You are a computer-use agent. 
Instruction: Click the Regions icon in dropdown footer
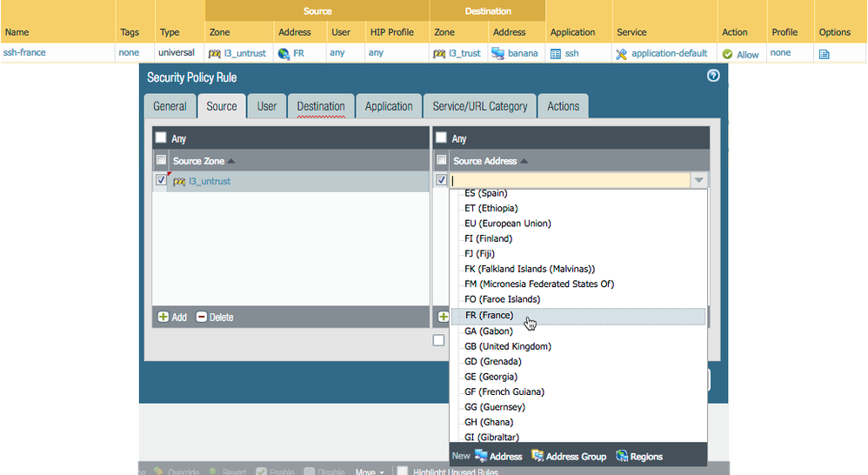pos(622,456)
